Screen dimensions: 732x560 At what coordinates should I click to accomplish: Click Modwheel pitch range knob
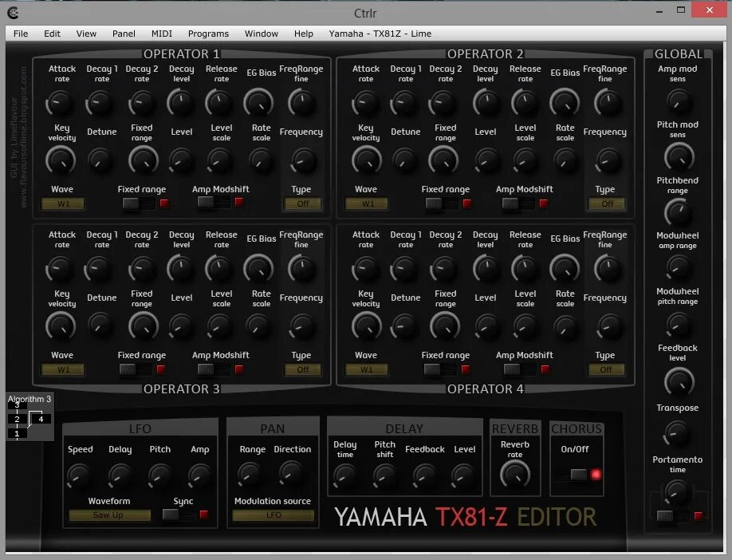point(678,324)
